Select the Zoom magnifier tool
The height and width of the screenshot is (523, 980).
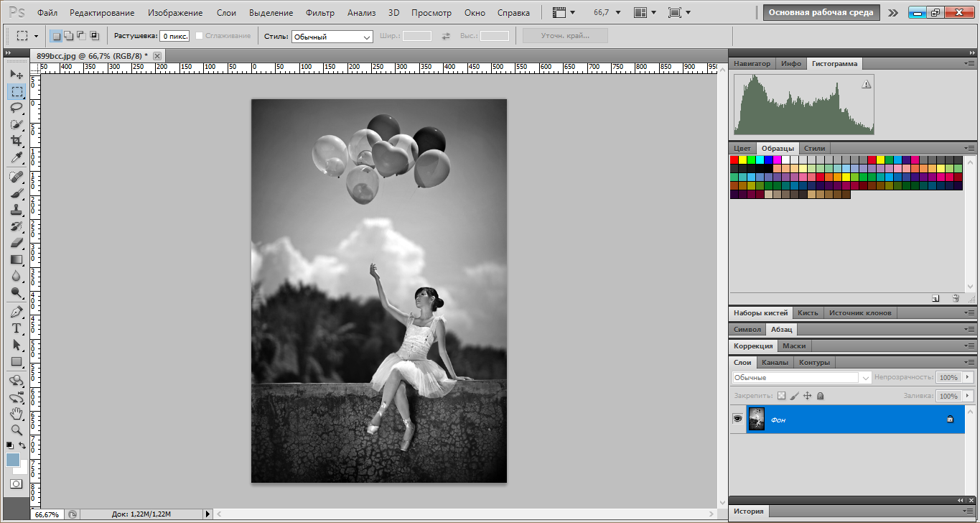[x=17, y=430]
